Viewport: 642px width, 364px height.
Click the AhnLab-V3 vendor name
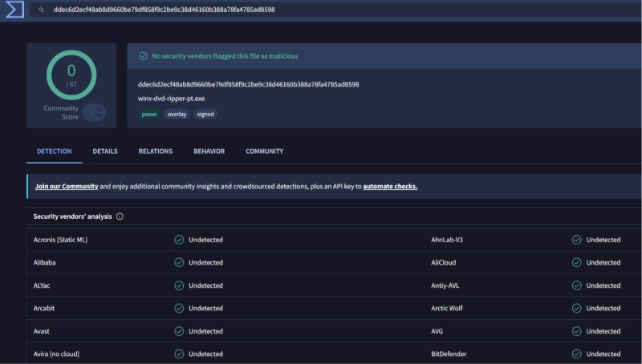tap(447, 240)
